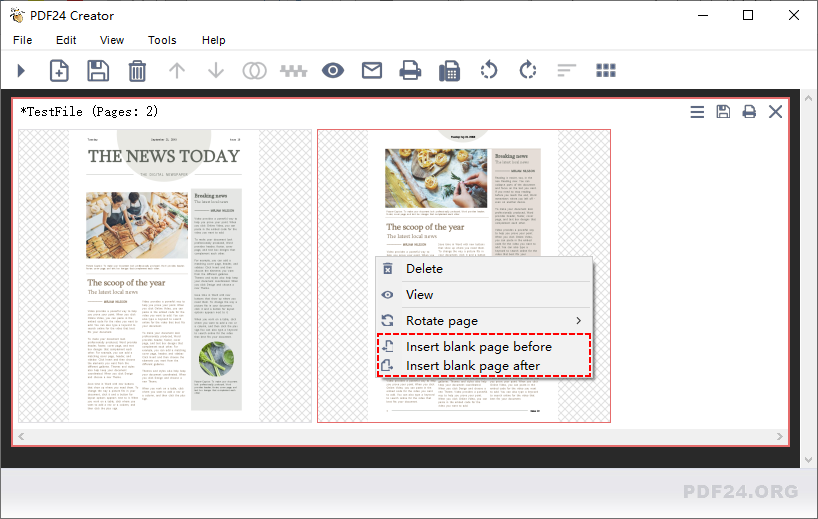Open the fax icon in toolbar
Viewport: 818px width, 519px height.
[x=449, y=71]
